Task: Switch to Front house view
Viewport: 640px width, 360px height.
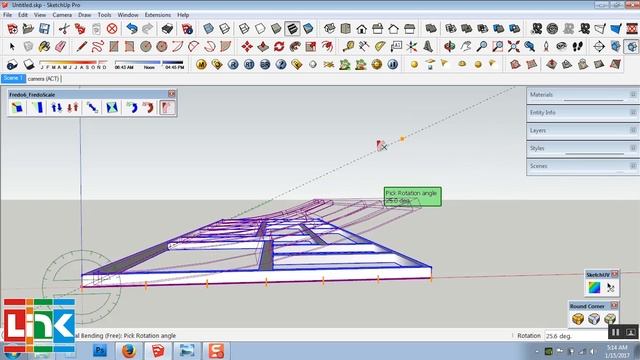Action: pyautogui.click(x=362, y=29)
